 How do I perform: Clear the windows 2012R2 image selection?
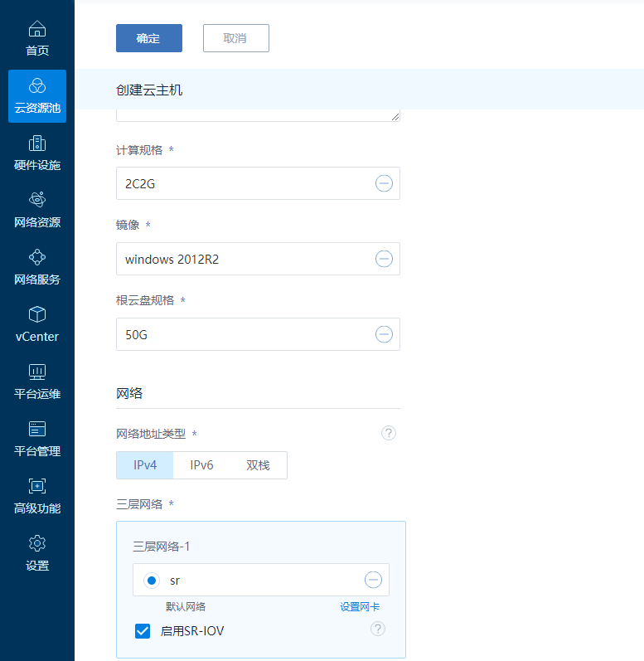tap(384, 259)
